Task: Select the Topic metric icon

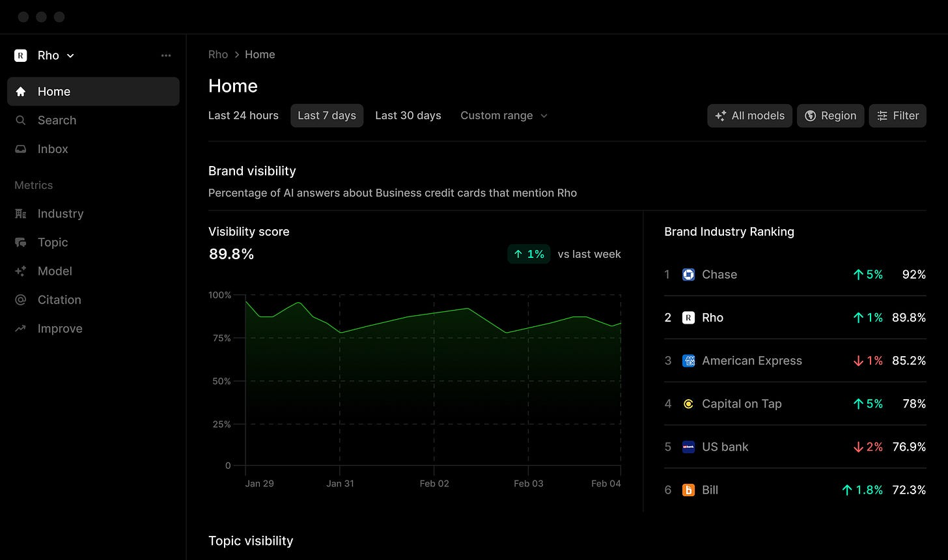Action: pyautogui.click(x=20, y=242)
